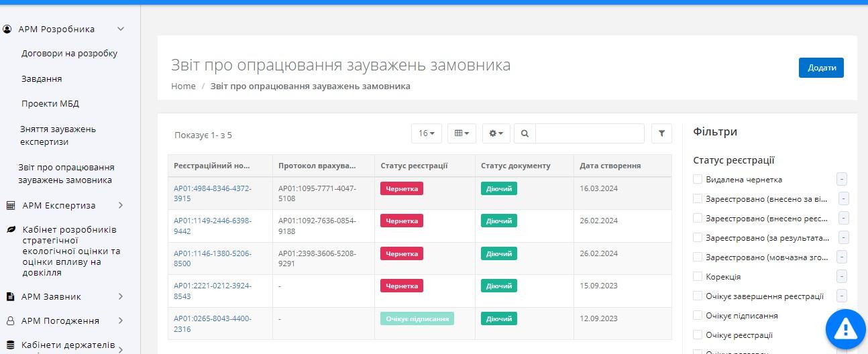Click the warning alert floating icon
The image size is (868, 354).
(x=845, y=329)
